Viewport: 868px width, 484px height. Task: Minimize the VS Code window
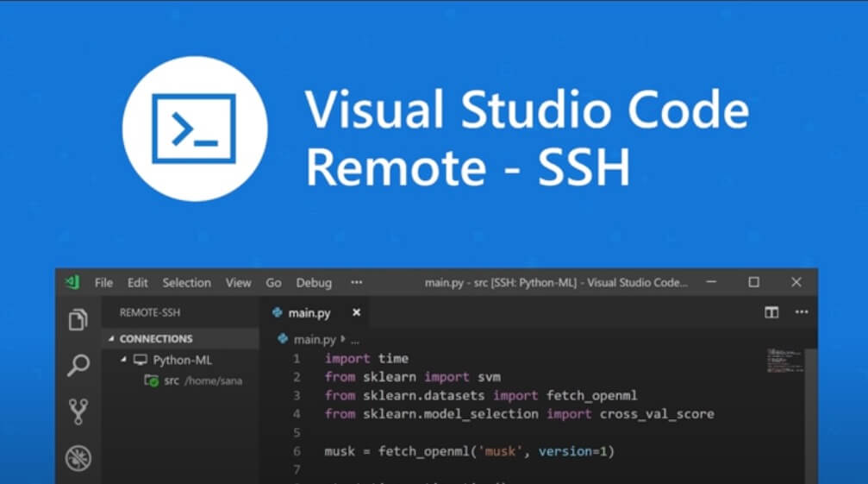[711, 282]
